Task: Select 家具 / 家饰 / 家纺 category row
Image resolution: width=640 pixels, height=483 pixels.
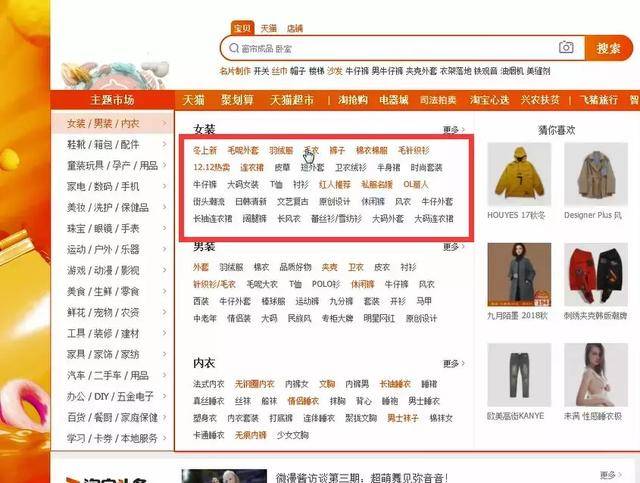Action: click(x=113, y=354)
